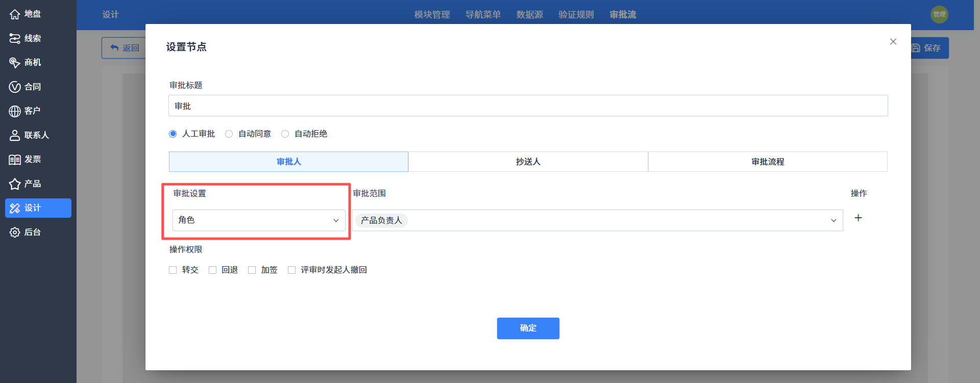This screenshot has height=383, width=980.
Task: Open the 合同 contracts icon
Action: 15,87
